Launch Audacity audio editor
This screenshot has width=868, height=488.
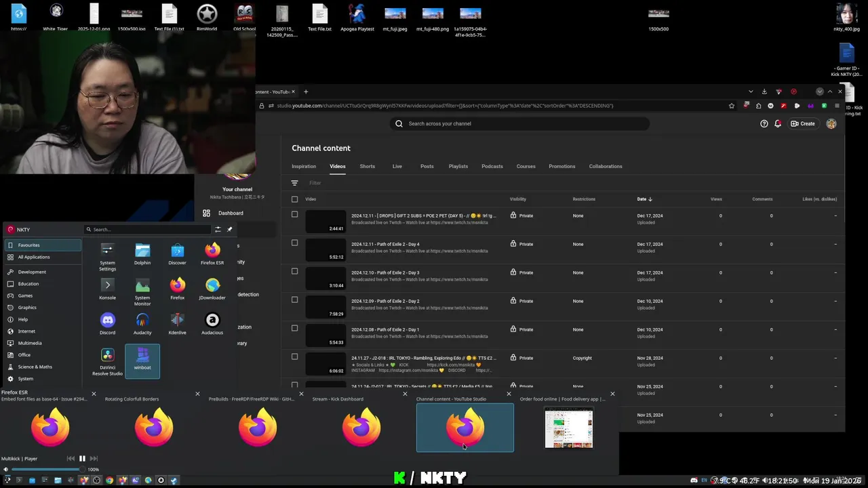click(142, 324)
